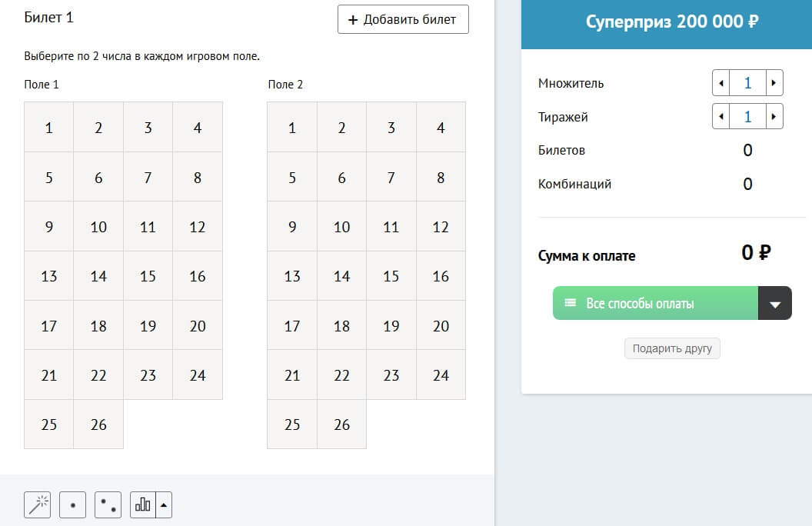Decrease the Тиражей count
Viewport: 812px width, 526px height.
coord(720,116)
